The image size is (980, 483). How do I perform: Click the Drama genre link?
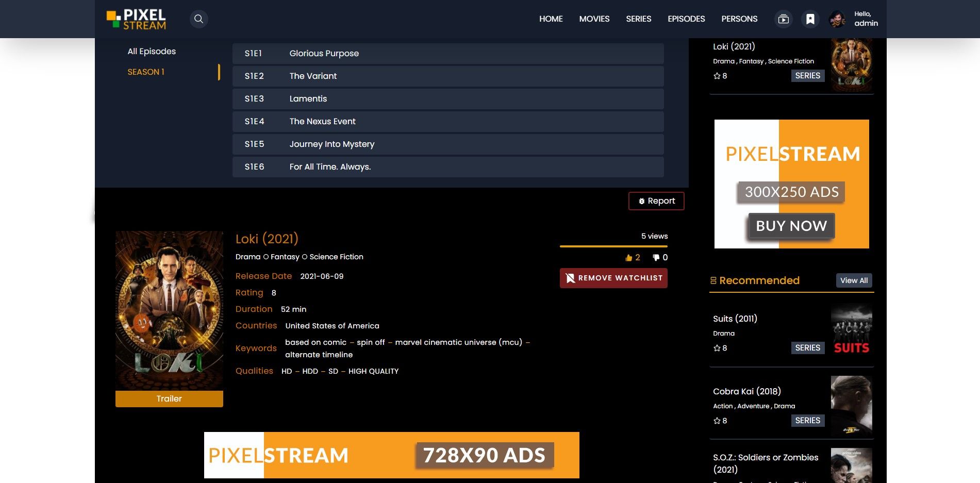point(248,257)
